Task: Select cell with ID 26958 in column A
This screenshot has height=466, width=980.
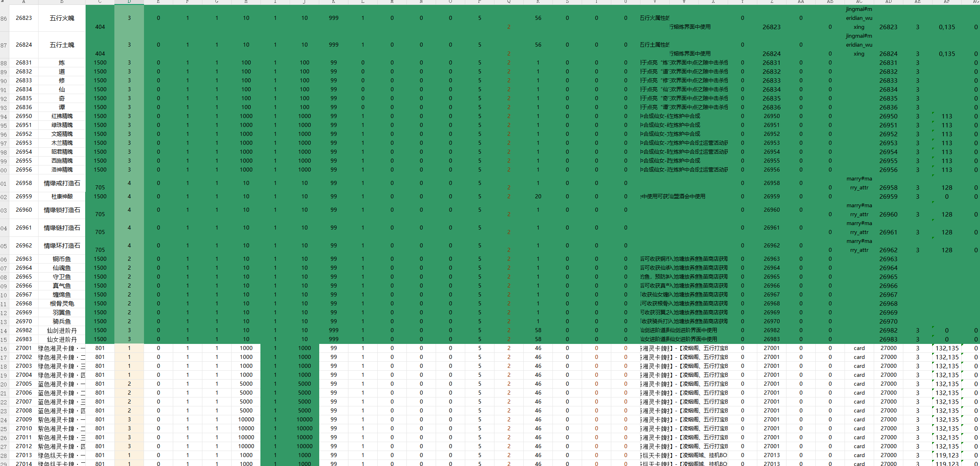Action: pos(24,183)
